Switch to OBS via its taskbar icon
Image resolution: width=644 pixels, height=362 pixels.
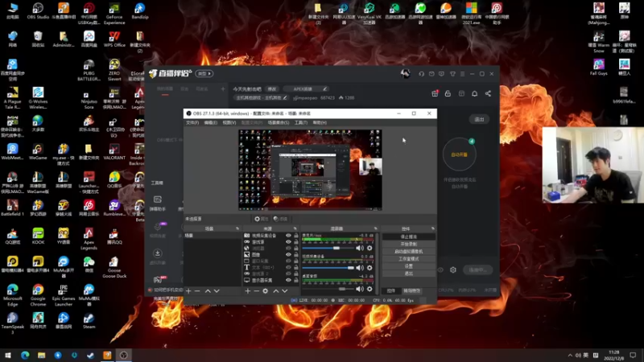124,355
